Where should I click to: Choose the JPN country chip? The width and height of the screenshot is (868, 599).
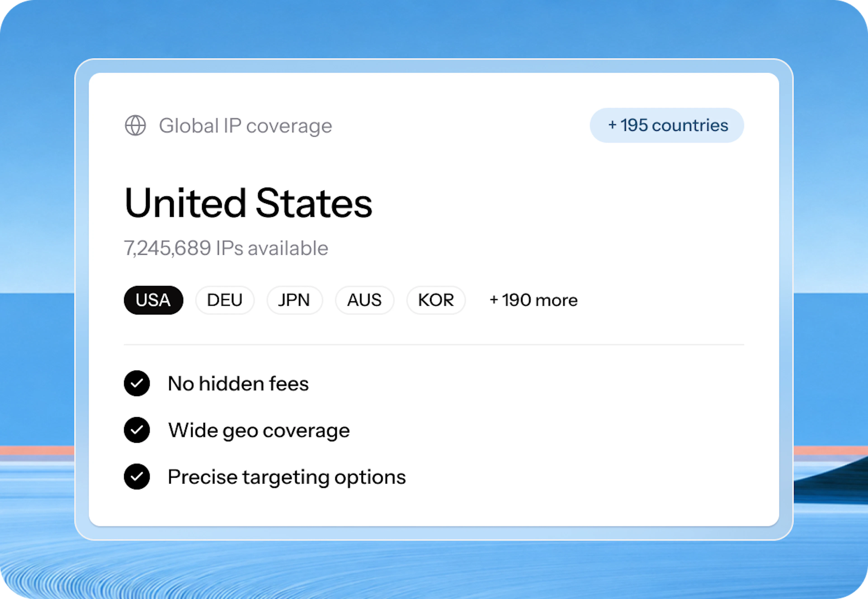(294, 300)
